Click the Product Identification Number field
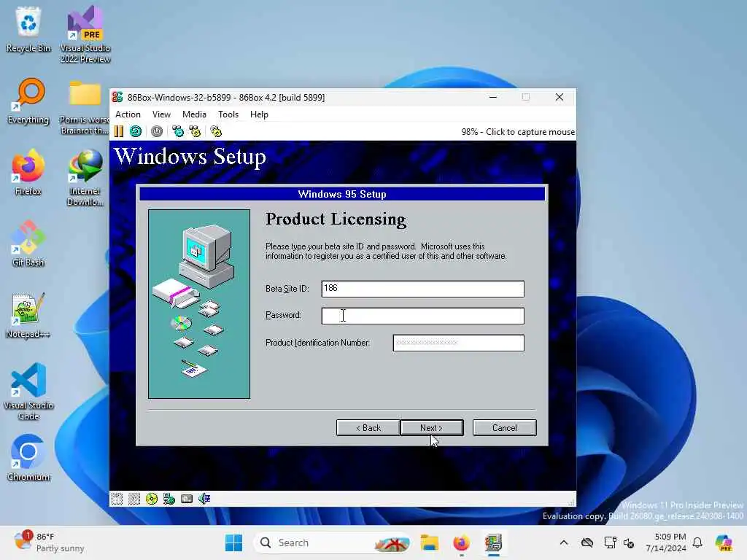The height and width of the screenshot is (560, 747). tap(459, 343)
